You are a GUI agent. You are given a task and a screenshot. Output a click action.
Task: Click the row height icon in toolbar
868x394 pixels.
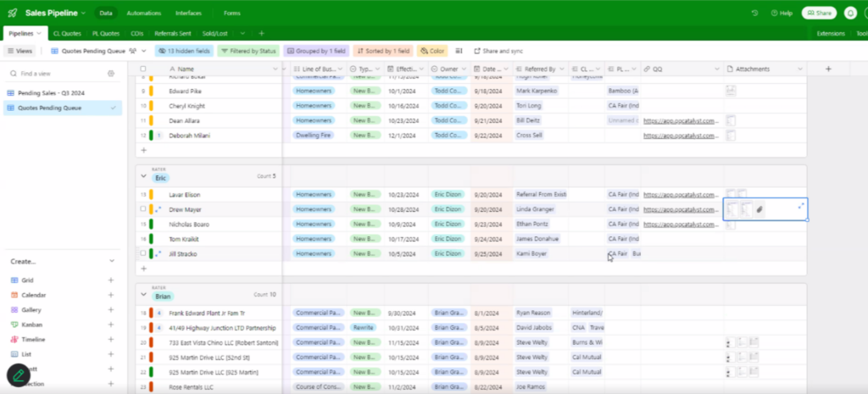[459, 51]
